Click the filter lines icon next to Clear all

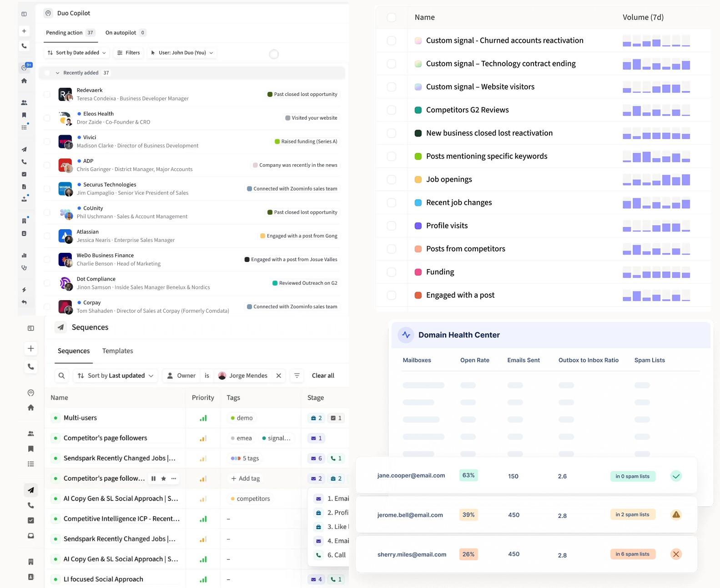tap(297, 376)
